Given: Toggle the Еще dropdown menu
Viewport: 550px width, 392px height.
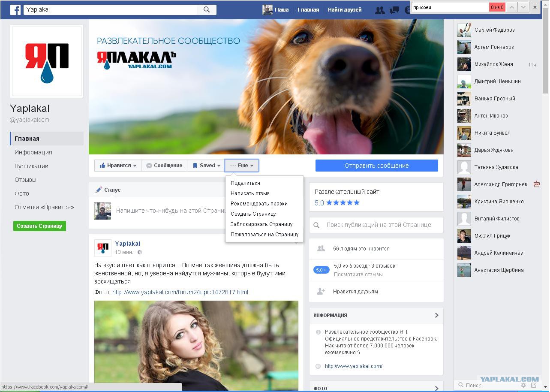Looking at the screenshot, I should click(x=242, y=166).
